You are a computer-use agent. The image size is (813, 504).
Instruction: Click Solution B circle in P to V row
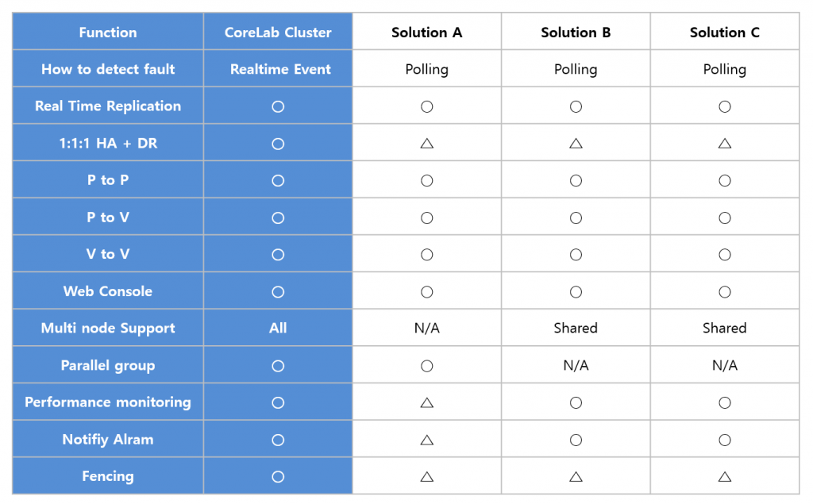[576, 217]
